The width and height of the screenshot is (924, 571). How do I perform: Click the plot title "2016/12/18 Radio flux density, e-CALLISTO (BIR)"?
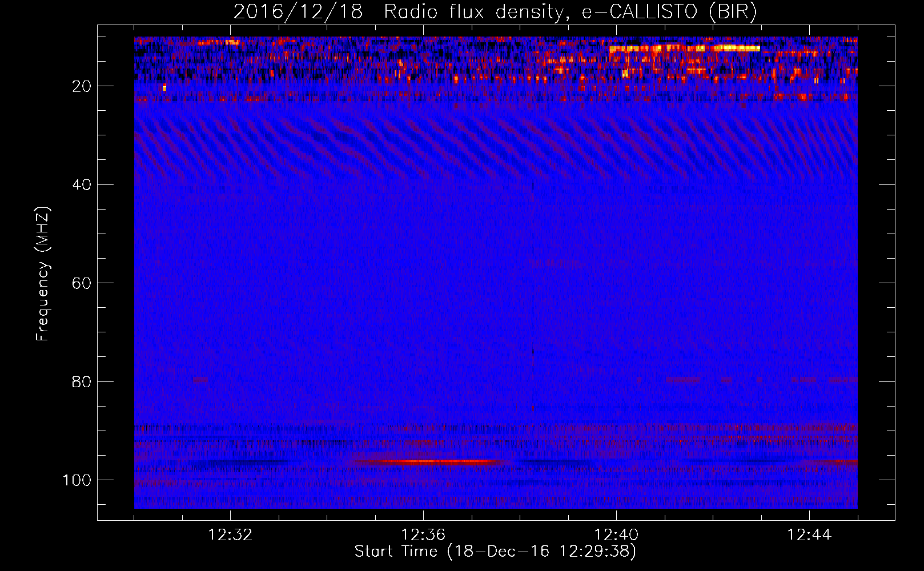[495, 12]
